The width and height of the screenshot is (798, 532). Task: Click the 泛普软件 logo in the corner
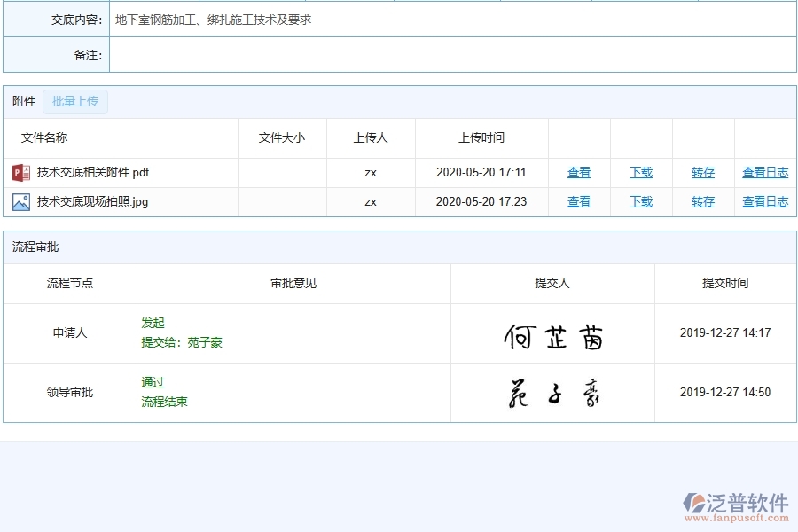pyautogui.click(x=738, y=501)
